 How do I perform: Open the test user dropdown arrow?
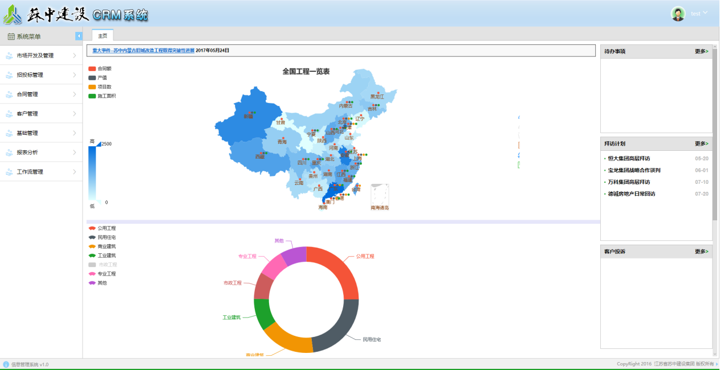[x=705, y=13]
